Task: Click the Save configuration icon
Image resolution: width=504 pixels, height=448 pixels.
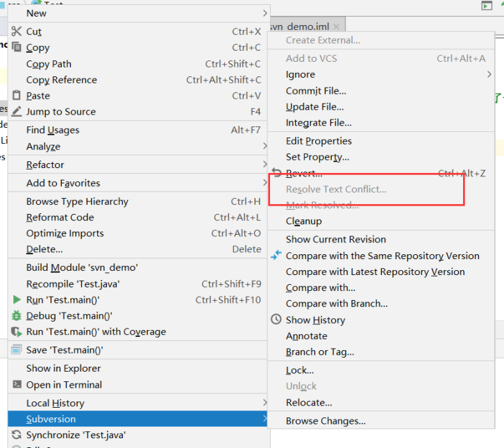Action: (17, 349)
